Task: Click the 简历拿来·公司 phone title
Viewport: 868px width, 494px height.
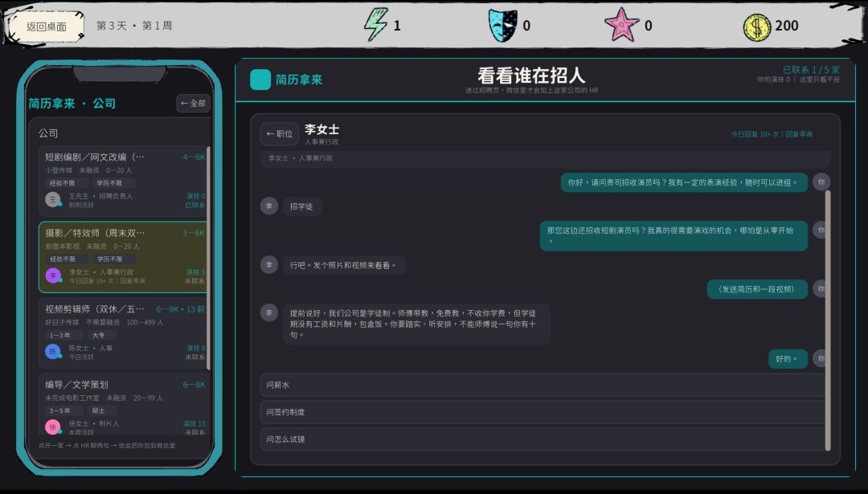Action: coord(72,104)
